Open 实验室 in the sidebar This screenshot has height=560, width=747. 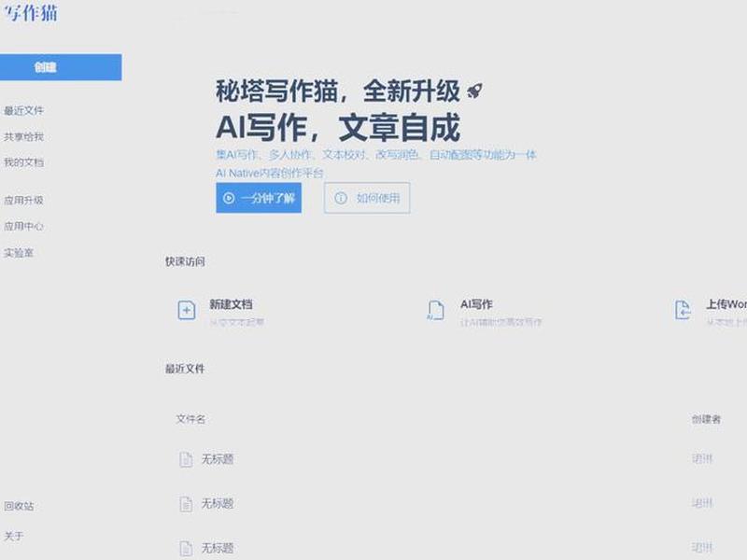[19, 253]
